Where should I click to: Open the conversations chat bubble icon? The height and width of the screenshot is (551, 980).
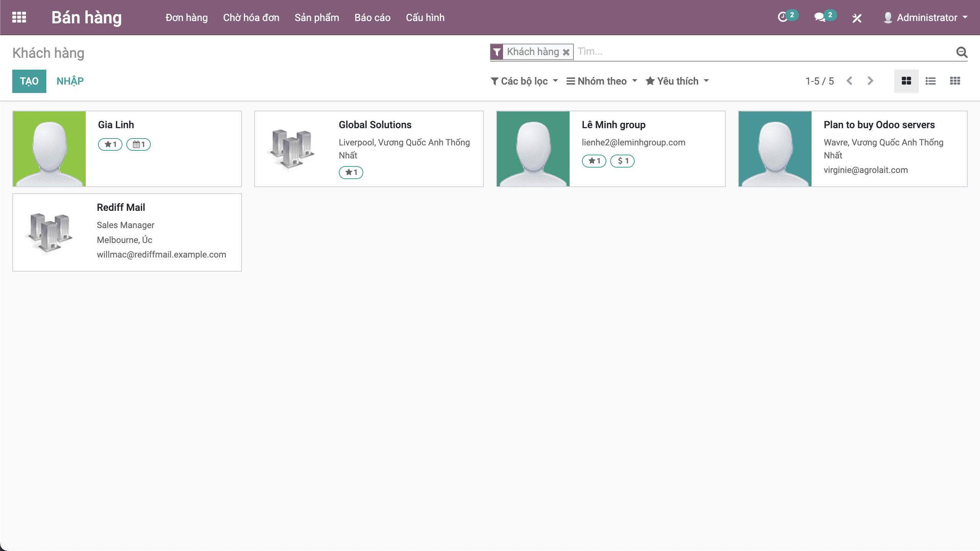point(820,17)
